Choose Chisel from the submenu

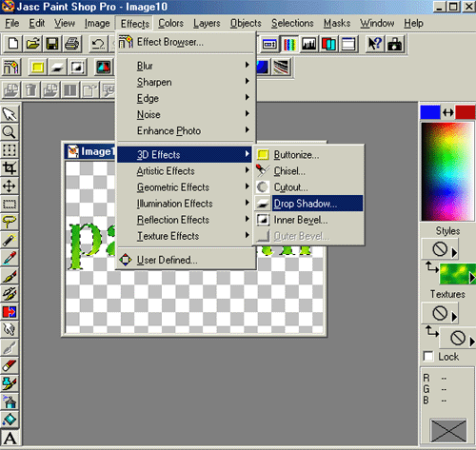coord(308,171)
